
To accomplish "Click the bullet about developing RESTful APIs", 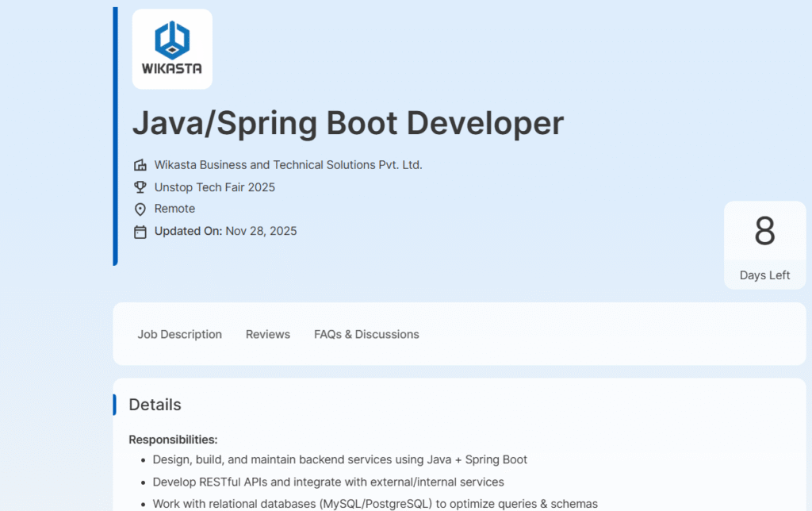I will click(328, 482).
